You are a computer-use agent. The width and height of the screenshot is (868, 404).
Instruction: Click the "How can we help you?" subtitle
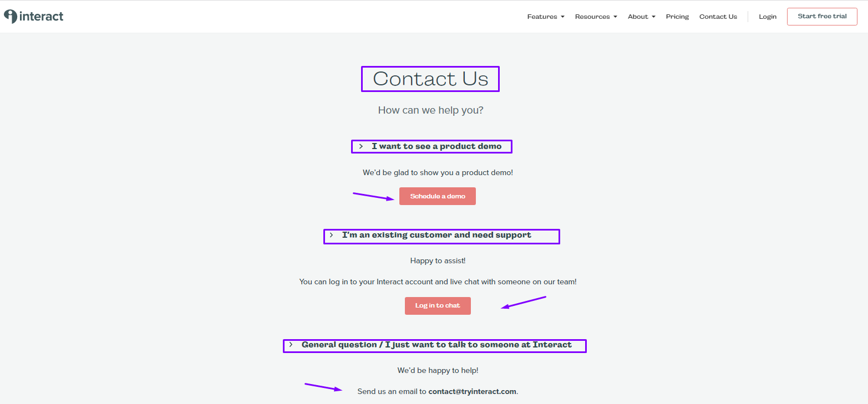(431, 110)
